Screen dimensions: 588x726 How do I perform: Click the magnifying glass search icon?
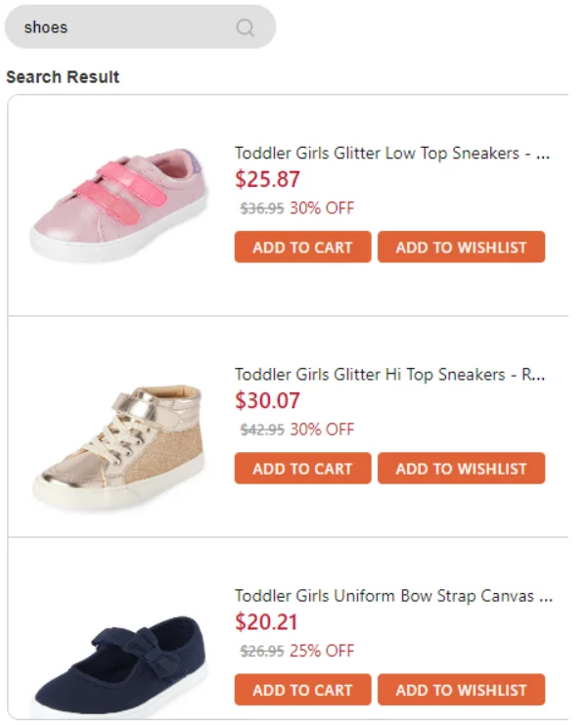click(245, 27)
